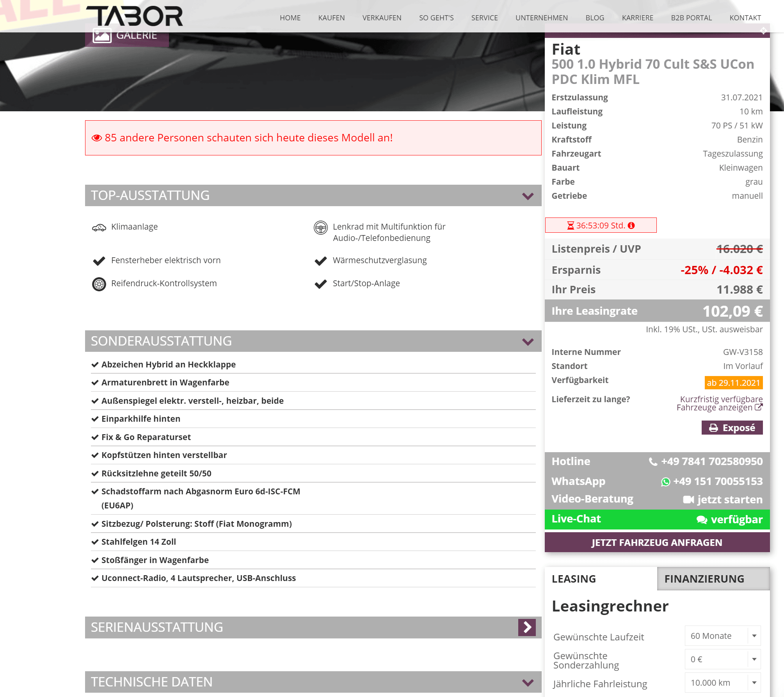Switch to the FINANZIERUNG tab
The width and height of the screenshot is (784, 697).
[713, 579]
